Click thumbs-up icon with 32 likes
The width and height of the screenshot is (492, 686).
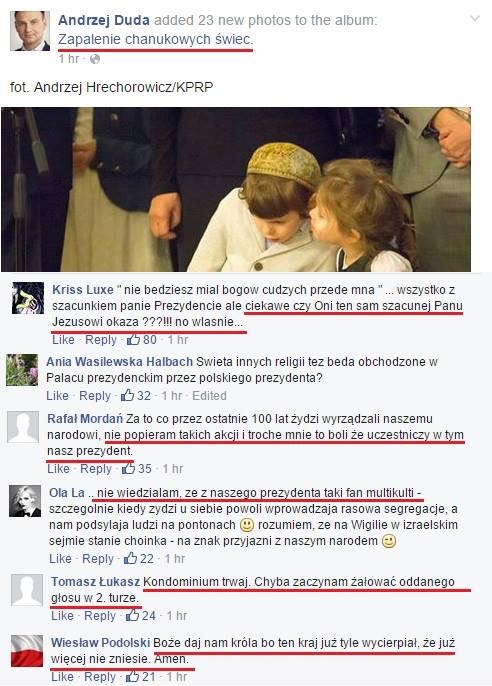pyautogui.click(x=127, y=396)
